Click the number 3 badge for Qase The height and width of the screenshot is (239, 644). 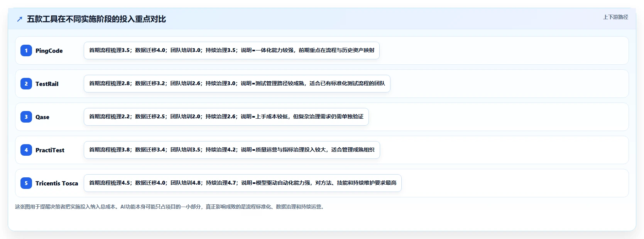point(26,117)
